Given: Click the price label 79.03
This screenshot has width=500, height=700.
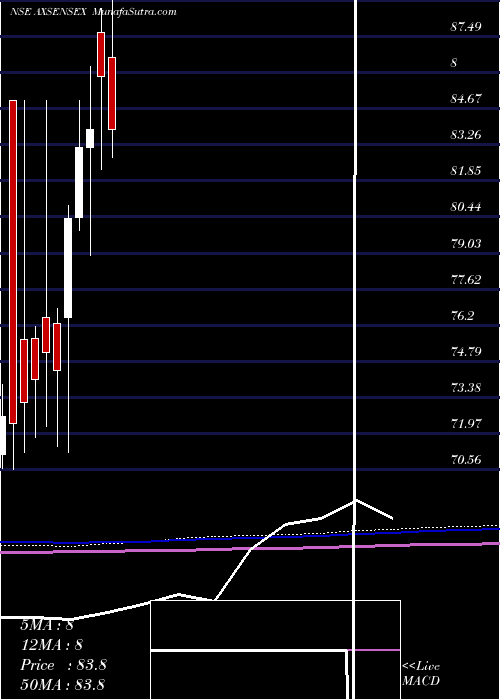Looking at the screenshot, I should click(x=466, y=244).
